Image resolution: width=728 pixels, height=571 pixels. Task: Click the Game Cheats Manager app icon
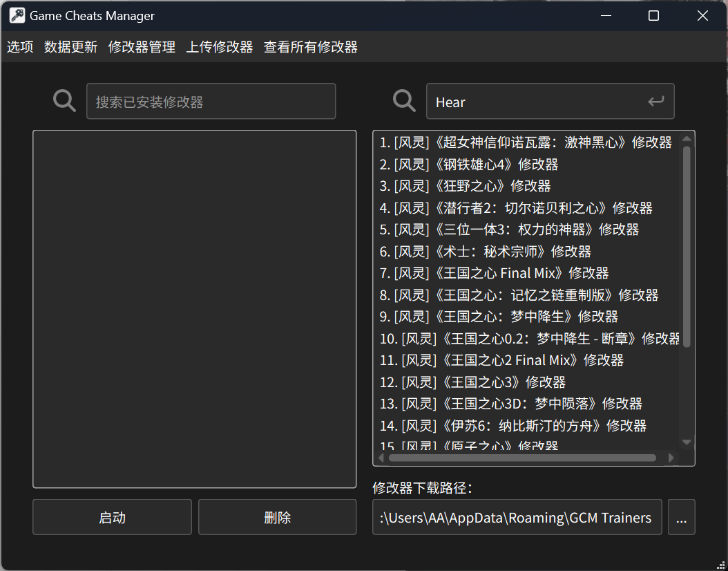pyautogui.click(x=17, y=15)
